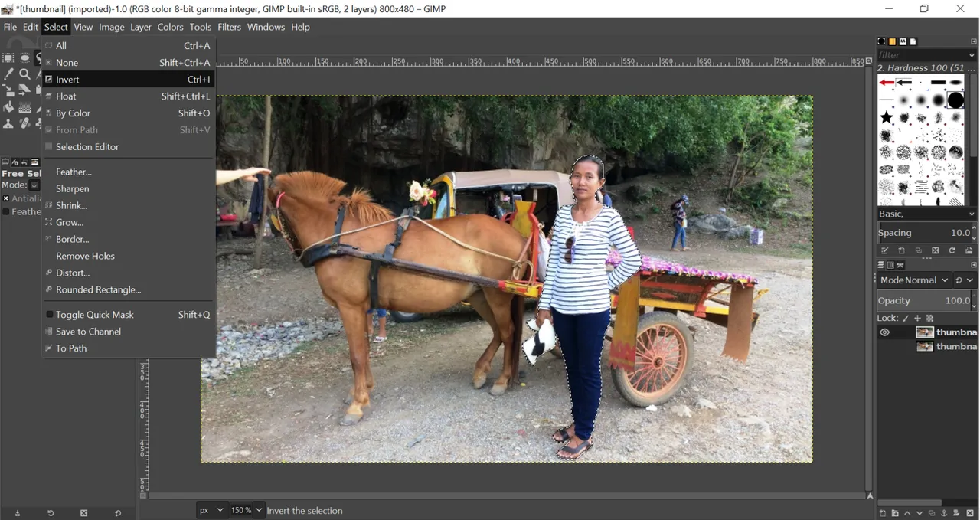Toggle lock position and size icon
The width and height of the screenshot is (980, 520).
[918, 318]
